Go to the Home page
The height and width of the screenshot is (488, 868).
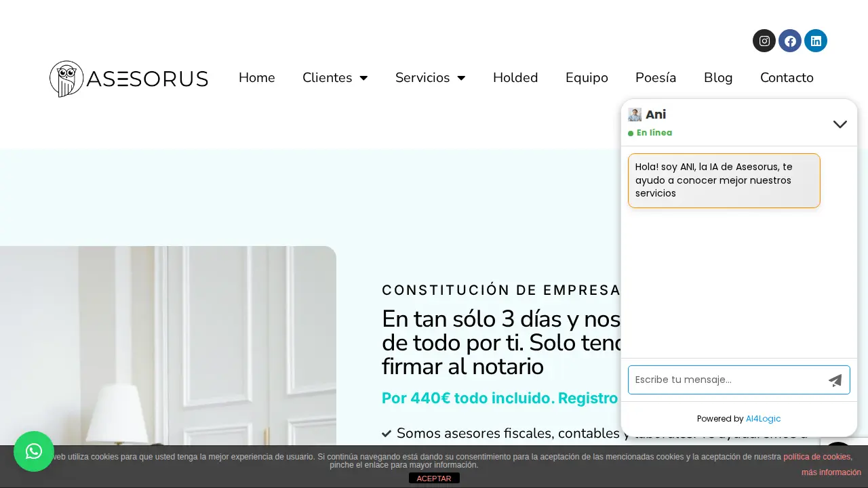tap(257, 78)
